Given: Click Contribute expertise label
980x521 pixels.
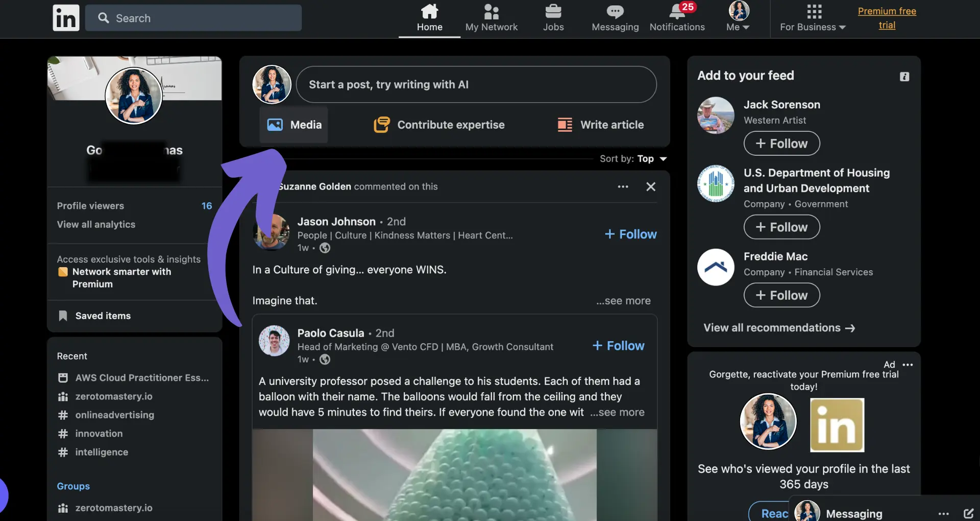Looking at the screenshot, I should tap(451, 125).
